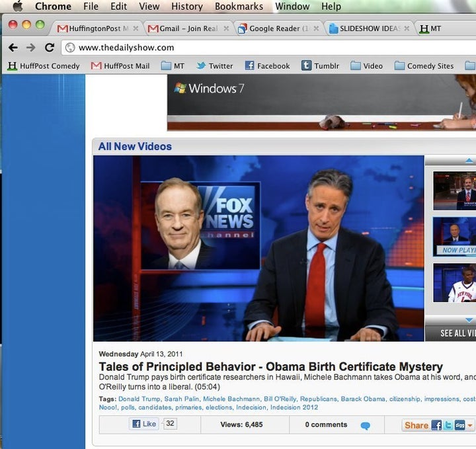
Task: Share the video on Twitter
Action: point(448,425)
